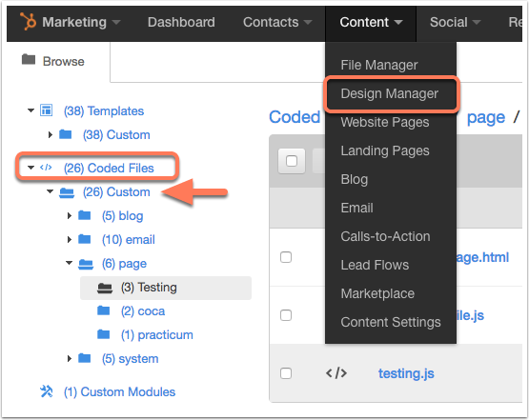Click the Browse tab label

[x=64, y=61]
